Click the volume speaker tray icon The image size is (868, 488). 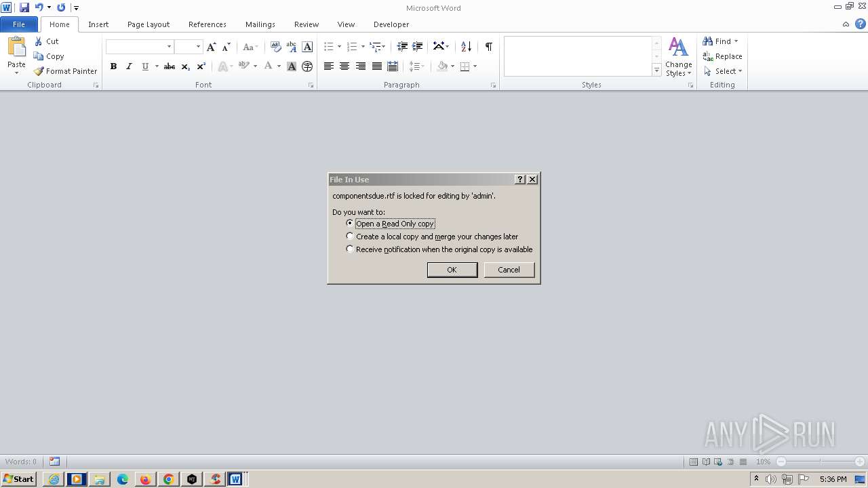click(771, 479)
